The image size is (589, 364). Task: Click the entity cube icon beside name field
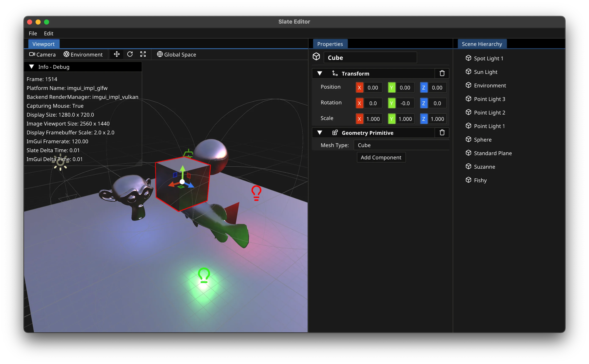(x=316, y=57)
